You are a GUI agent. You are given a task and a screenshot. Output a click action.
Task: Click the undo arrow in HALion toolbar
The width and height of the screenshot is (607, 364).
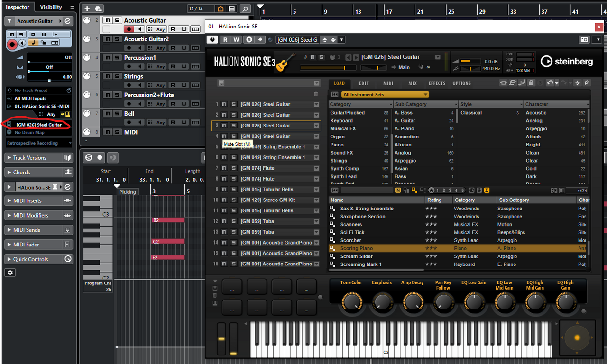pos(550,83)
